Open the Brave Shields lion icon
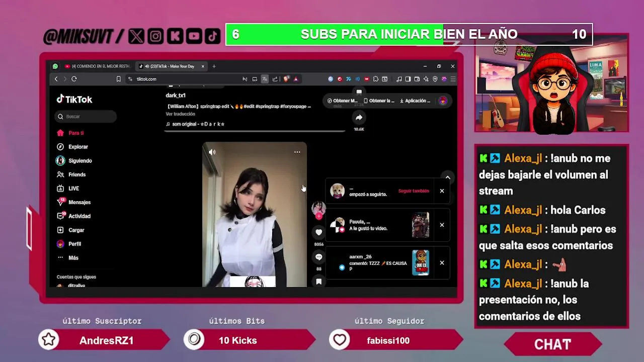 [286, 79]
